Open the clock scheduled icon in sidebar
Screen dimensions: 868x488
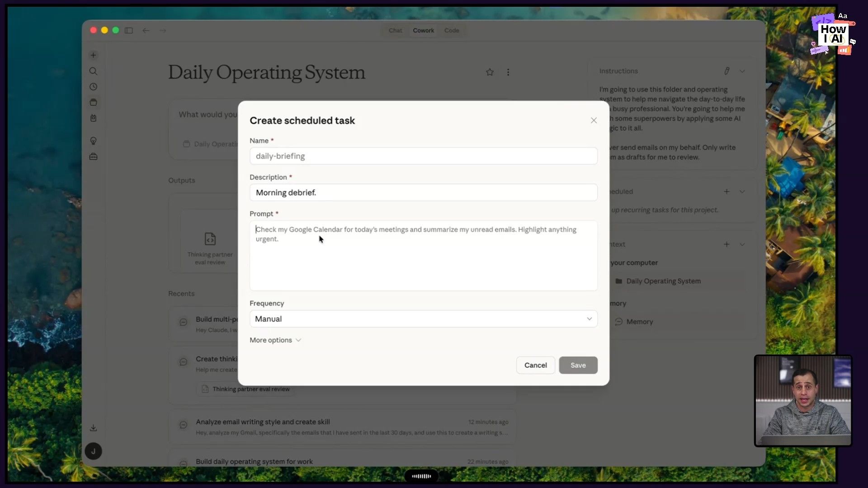93,87
